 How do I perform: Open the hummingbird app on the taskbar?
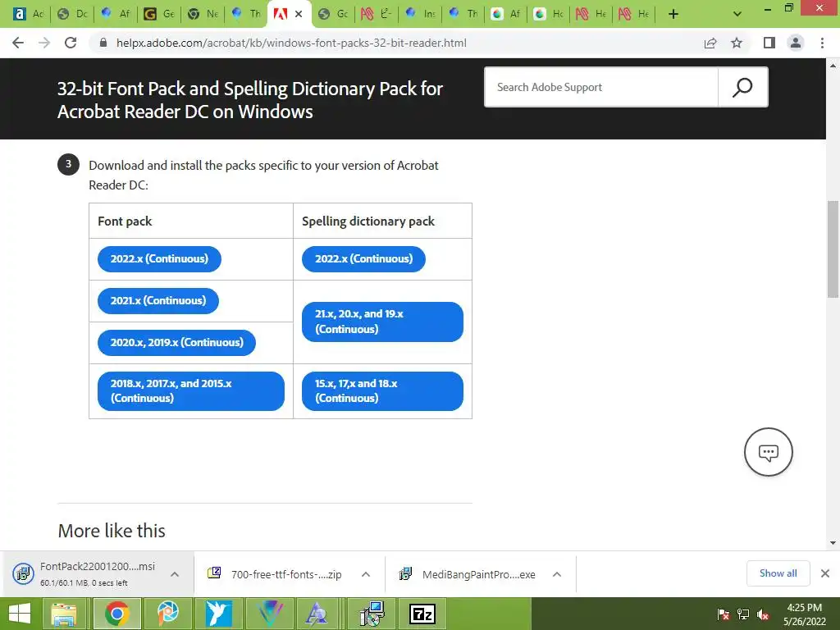pos(218,614)
